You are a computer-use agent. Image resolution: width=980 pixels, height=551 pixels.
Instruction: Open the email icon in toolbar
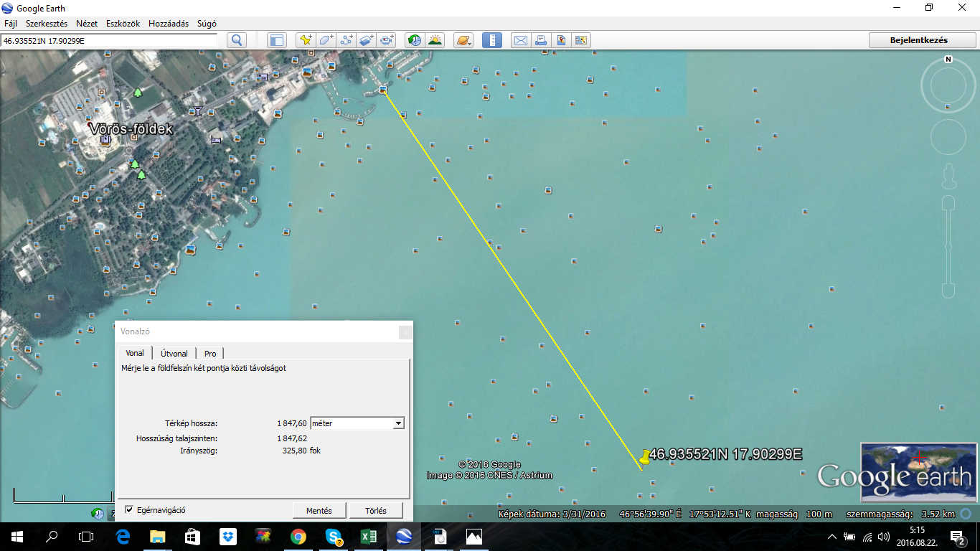(x=520, y=40)
